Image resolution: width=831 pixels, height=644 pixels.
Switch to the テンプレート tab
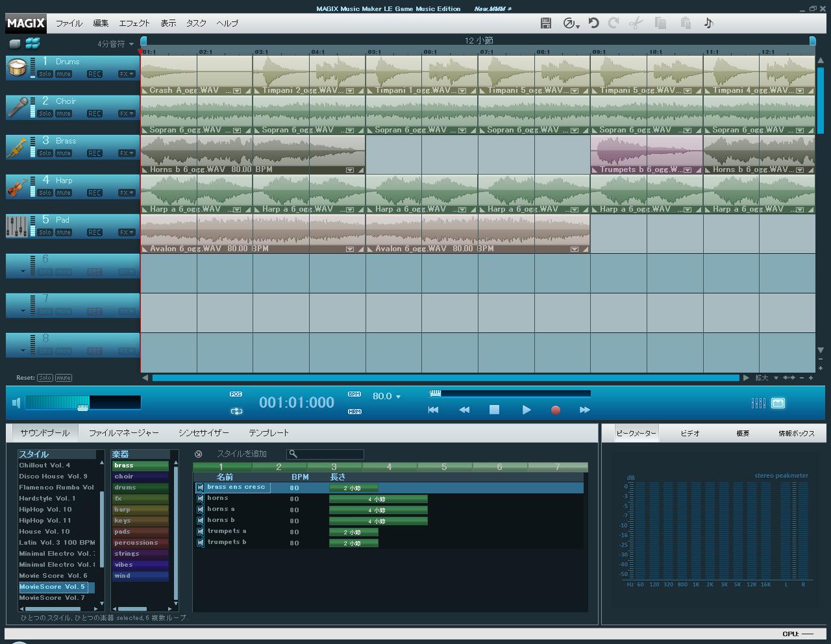269,432
